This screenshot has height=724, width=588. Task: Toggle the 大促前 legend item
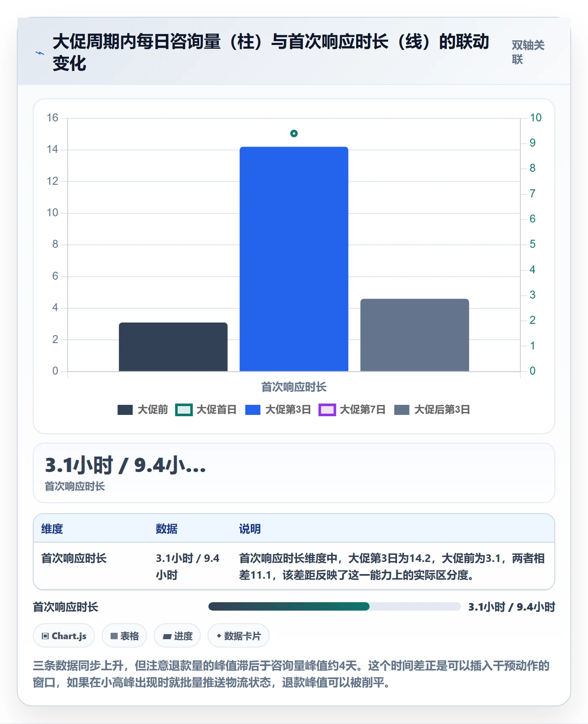tap(143, 410)
